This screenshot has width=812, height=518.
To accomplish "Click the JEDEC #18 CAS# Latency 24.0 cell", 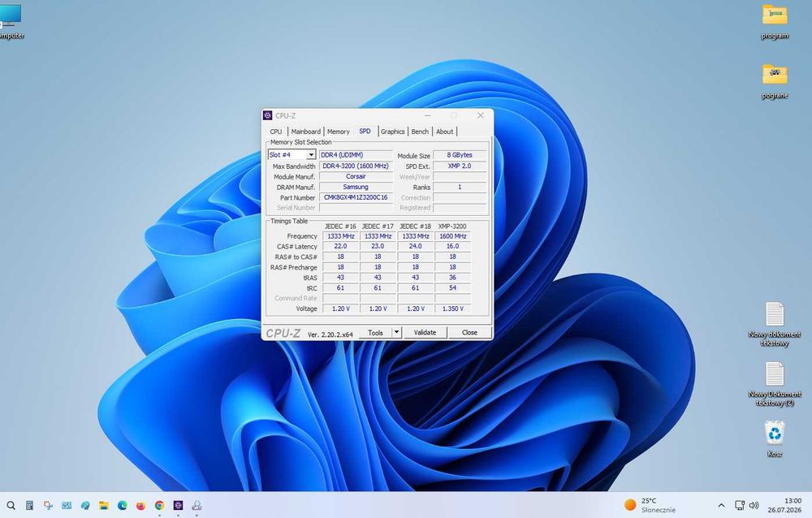I will coord(415,247).
